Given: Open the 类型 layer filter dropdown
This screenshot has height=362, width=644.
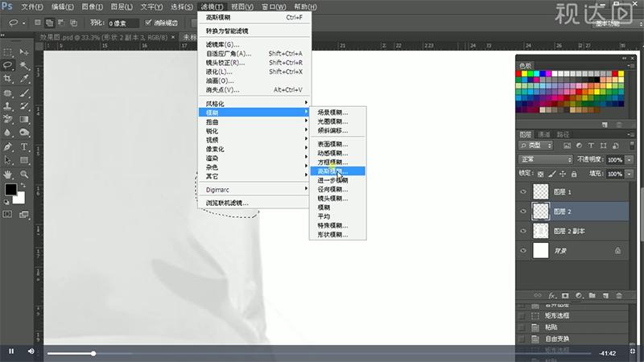Looking at the screenshot, I should click(x=536, y=146).
